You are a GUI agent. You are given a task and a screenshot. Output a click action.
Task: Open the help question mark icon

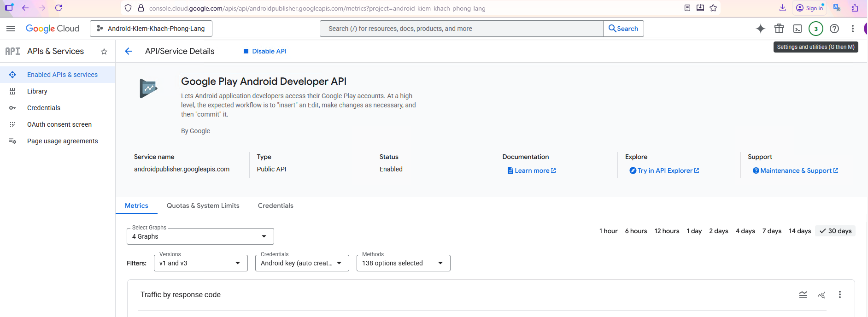pos(834,29)
